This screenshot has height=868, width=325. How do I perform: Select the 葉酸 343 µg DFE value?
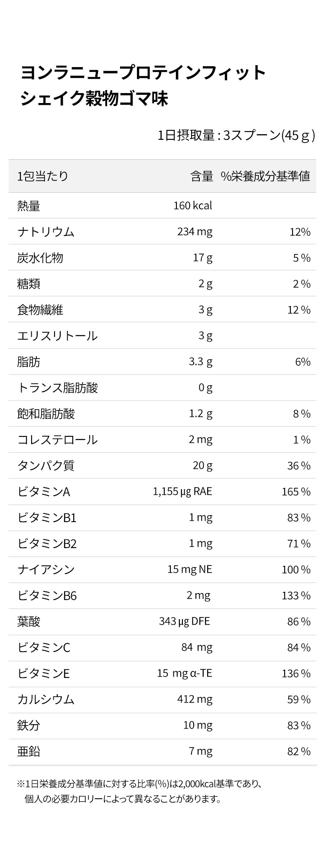click(x=185, y=621)
